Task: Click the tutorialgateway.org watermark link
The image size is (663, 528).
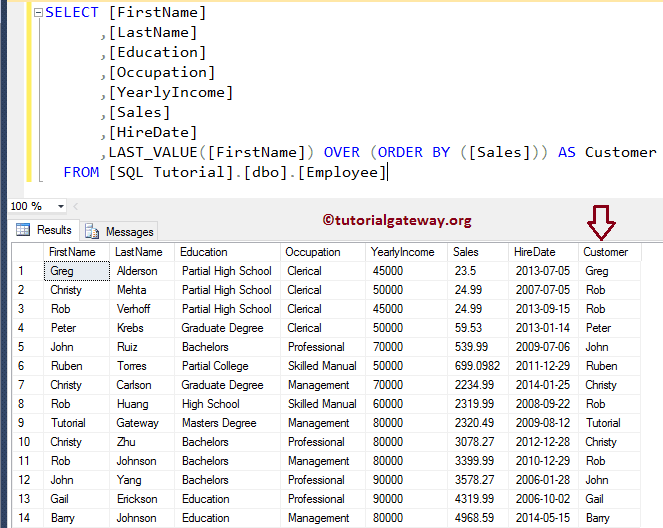Action: pyautogui.click(x=397, y=220)
